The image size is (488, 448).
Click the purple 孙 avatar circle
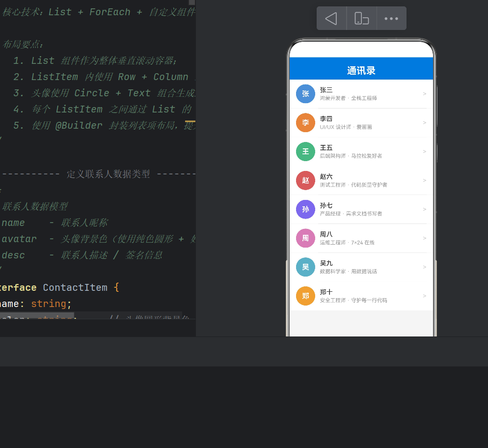tap(305, 209)
